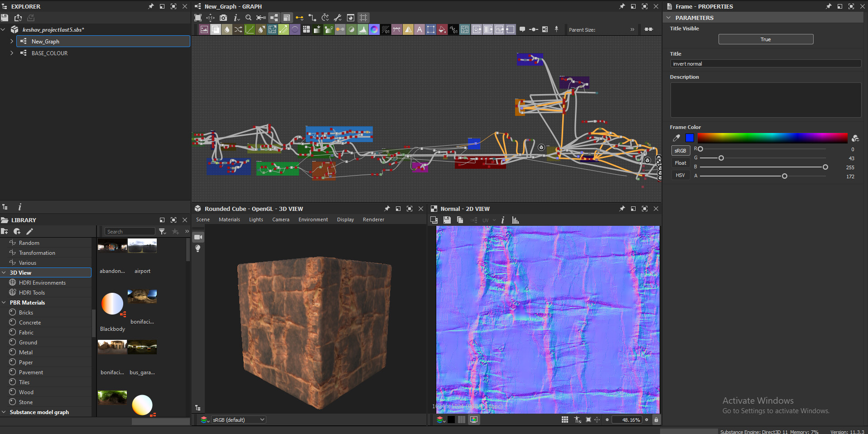The image size is (868, 434).
Task: Click the light bulb icon in 3D view
Action: 198,248
